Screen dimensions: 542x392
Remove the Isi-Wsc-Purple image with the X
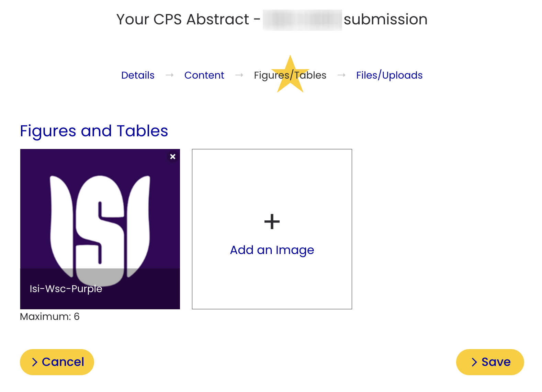click(173, 157)
